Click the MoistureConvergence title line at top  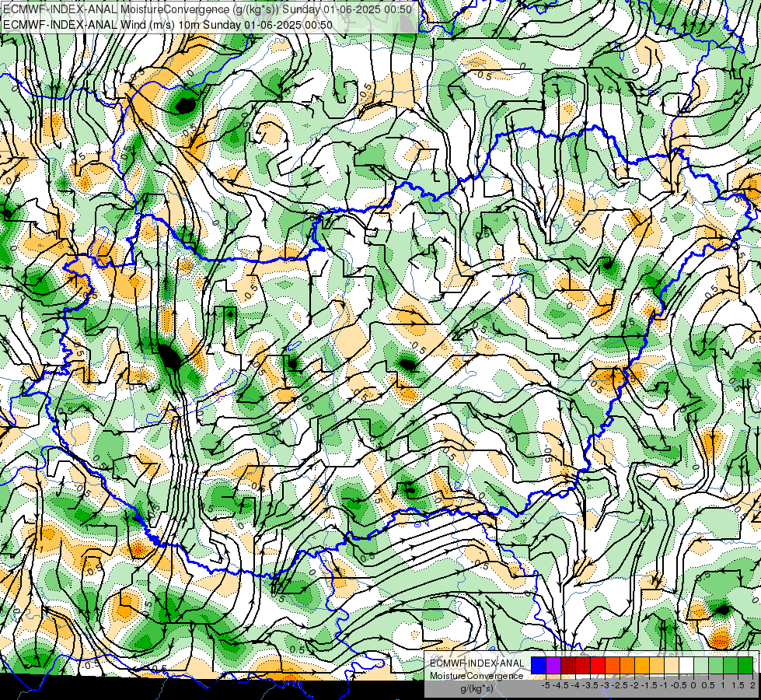click(x=208, y=9)
